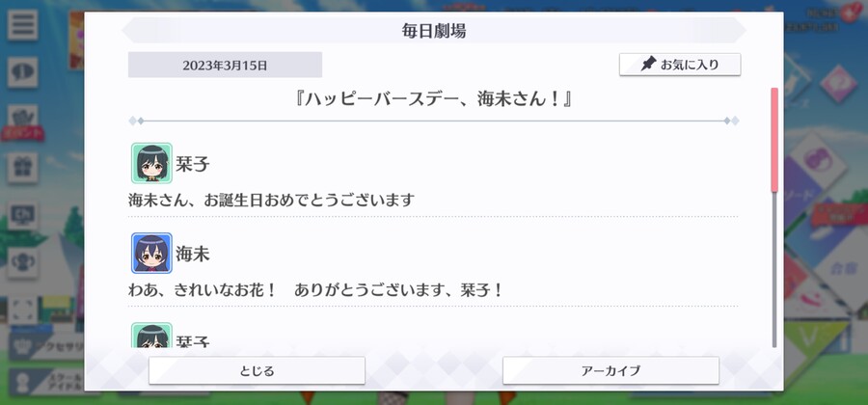Screen dimensions: 868x405
Task: Add this episode to お気に入り favorites
Action: click(x=680, y=65)
